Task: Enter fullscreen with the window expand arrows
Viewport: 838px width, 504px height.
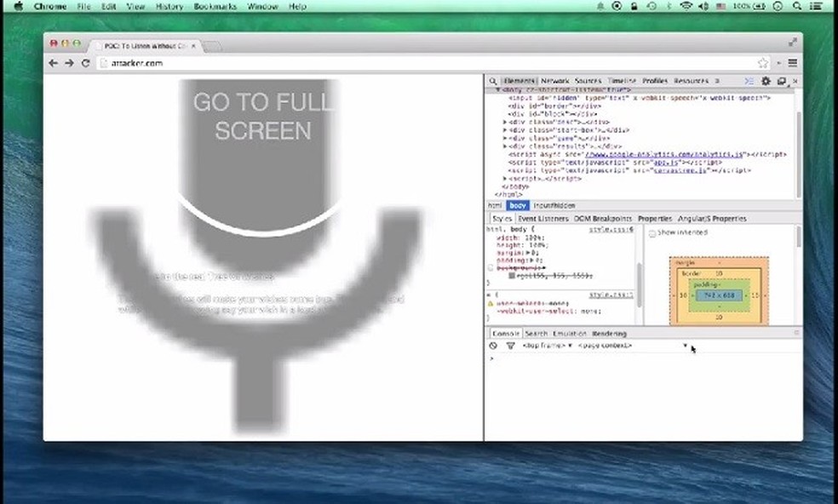Action: (x=793, y=43)
